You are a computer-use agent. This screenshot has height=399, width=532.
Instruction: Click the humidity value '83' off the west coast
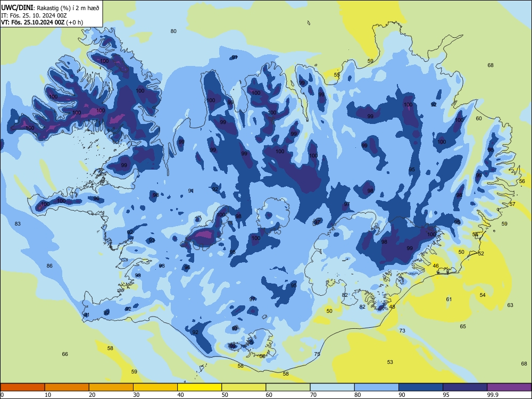click(18, 224)
